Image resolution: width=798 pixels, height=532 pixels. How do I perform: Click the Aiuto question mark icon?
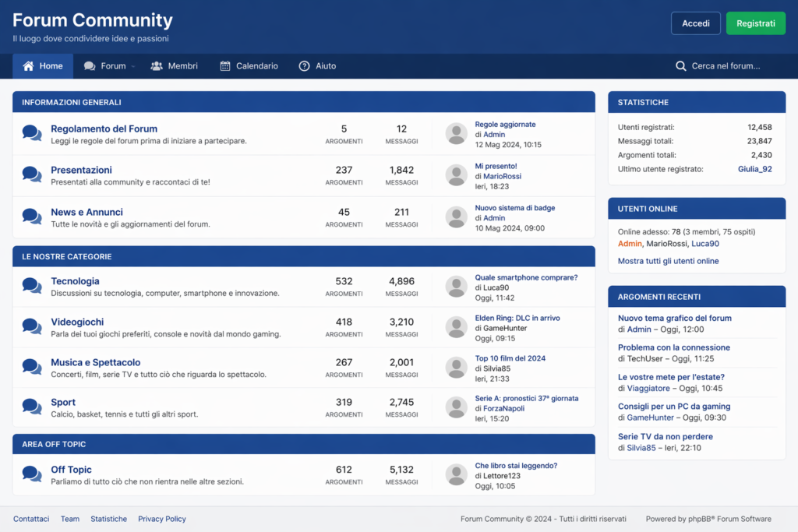click(x=305, y=66)
